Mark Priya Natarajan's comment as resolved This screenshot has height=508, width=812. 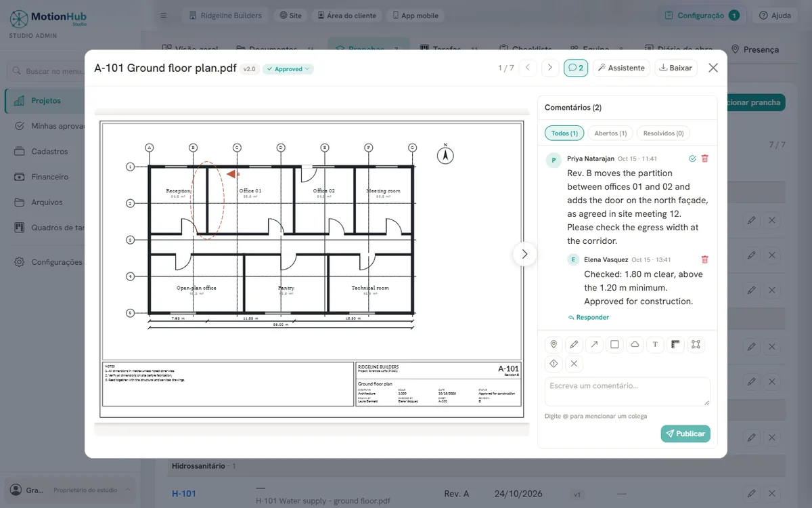692,158
